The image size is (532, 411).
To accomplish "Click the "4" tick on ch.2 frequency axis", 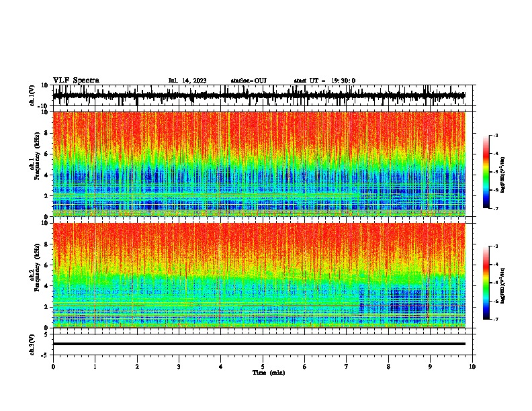I will point(46,286).
